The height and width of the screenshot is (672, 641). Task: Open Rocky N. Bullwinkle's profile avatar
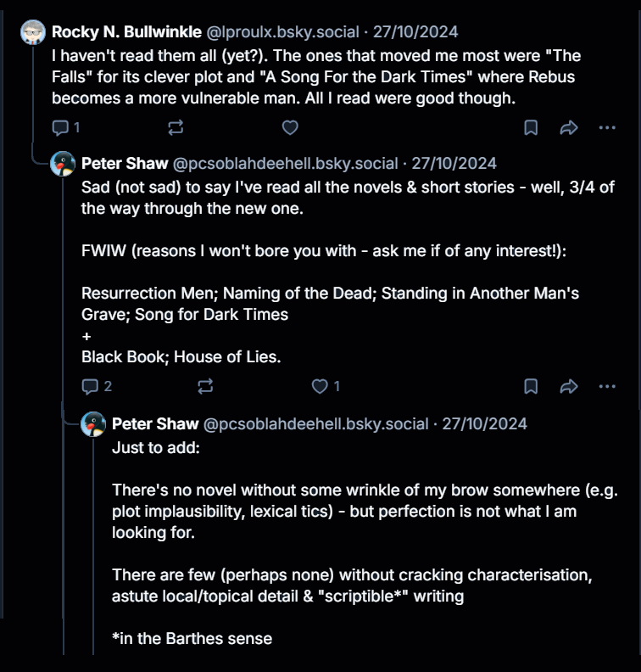click(34, 33)
